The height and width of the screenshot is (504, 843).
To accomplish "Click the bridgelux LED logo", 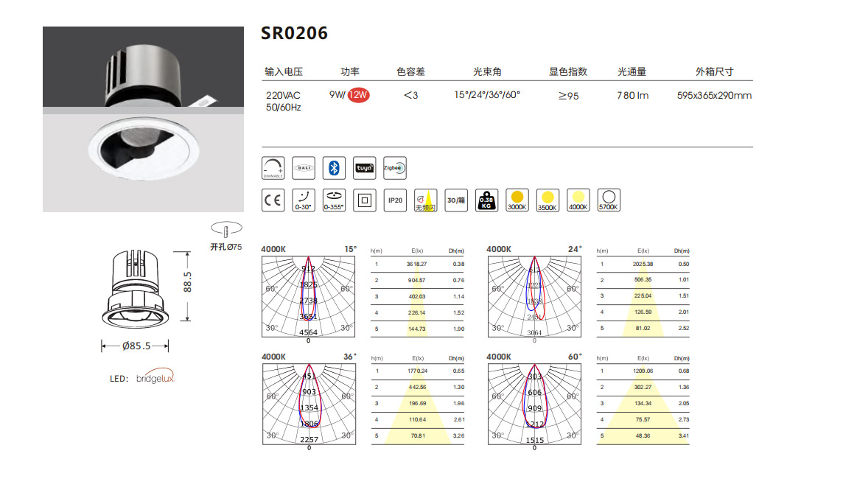I will point(155,376).
